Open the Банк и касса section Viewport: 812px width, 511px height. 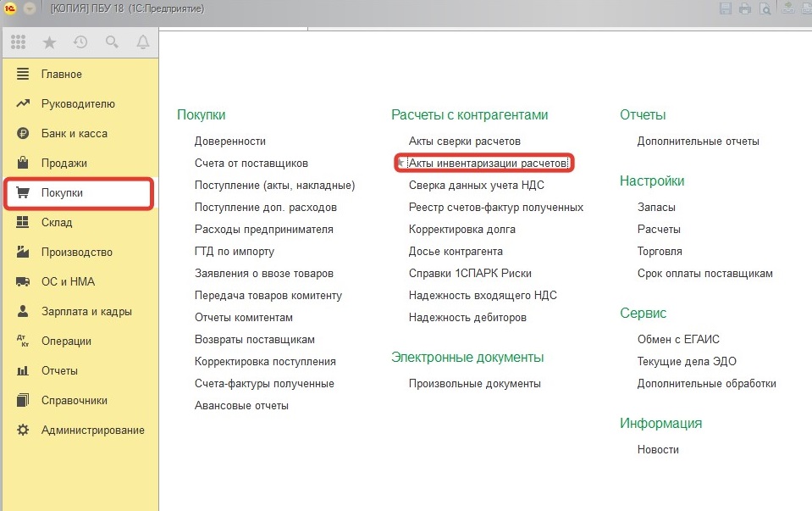coord(74,134)
